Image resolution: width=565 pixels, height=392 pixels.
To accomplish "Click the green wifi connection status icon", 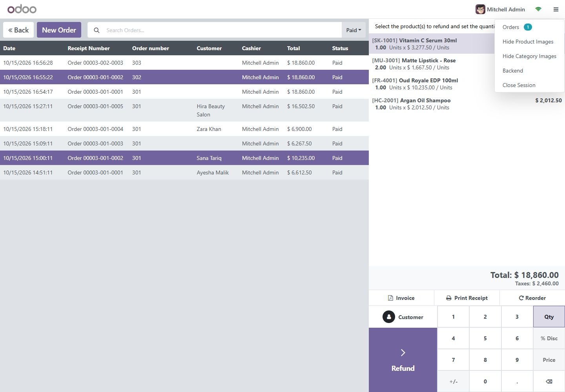I will tap(538, 9).
